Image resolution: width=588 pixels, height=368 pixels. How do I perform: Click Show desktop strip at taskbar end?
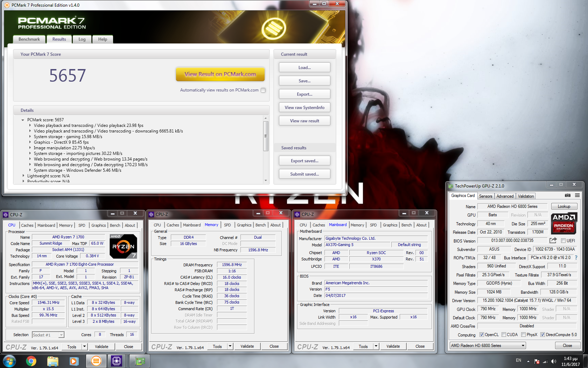(x=585, y=361)
